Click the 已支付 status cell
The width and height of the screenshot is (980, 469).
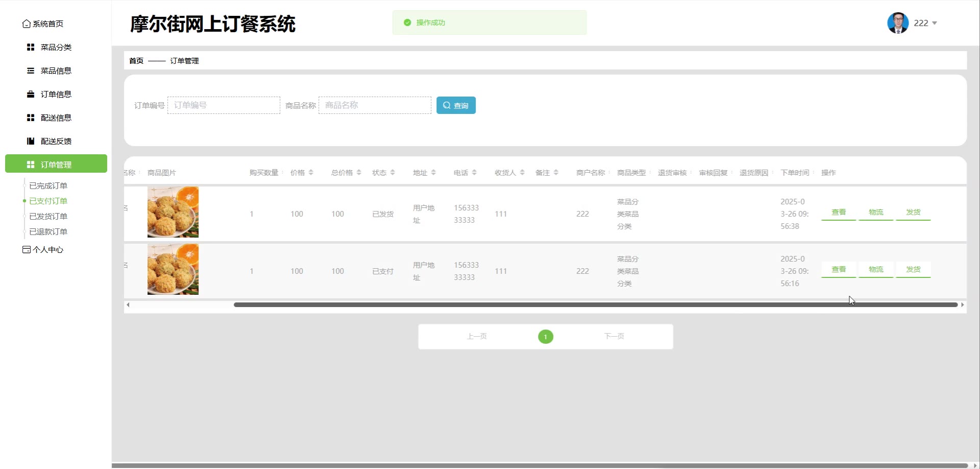tap(383, 271)
